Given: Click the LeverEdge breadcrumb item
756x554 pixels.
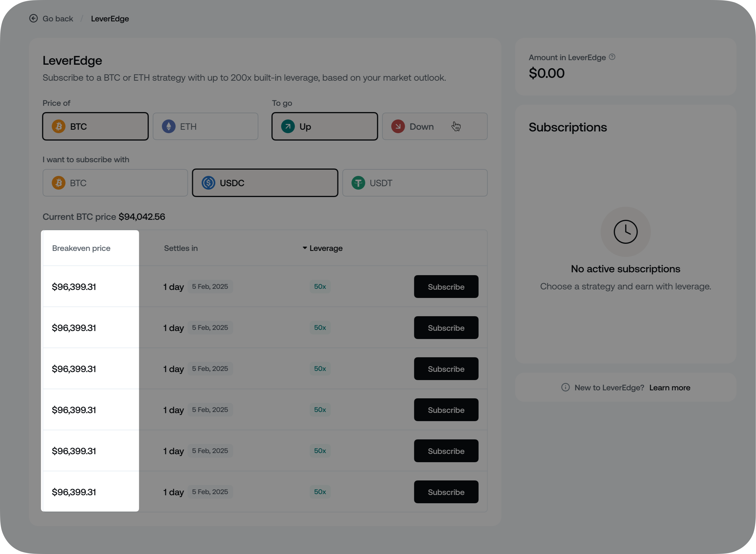Looking at the screenshot, I should click(110, 19).
